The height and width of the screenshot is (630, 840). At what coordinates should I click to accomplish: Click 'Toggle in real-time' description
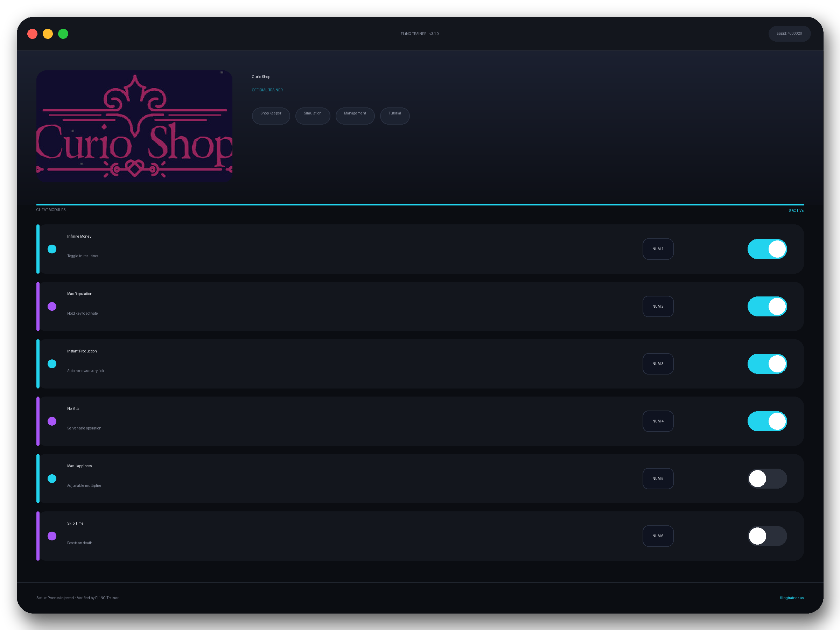tap(82, 256)
